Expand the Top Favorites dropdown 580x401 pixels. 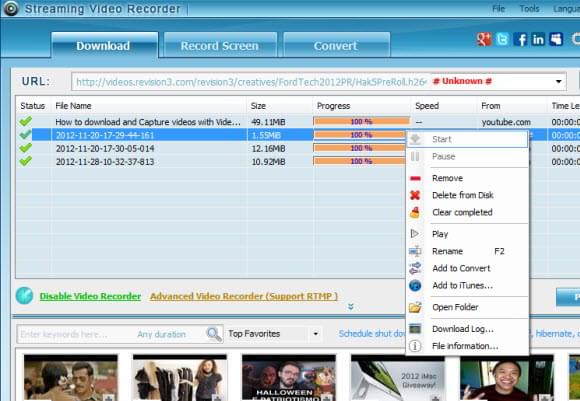(x=316, y=334)
